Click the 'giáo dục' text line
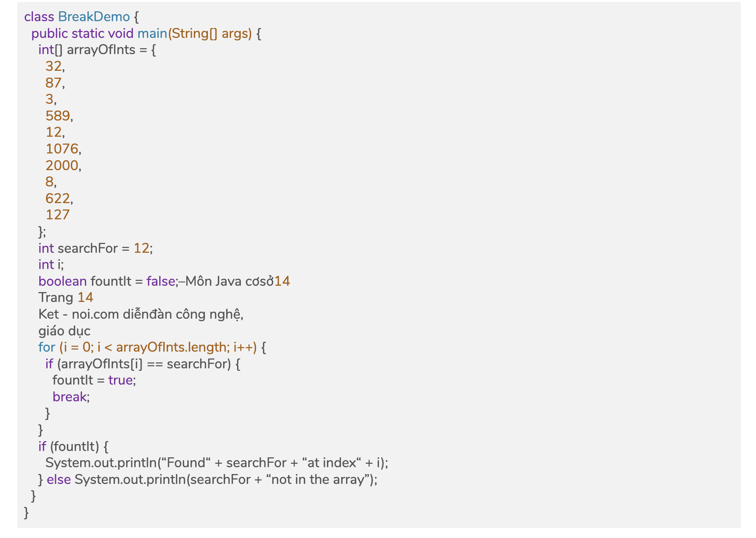Screen dimensions: 756x538 click(64, 331)
